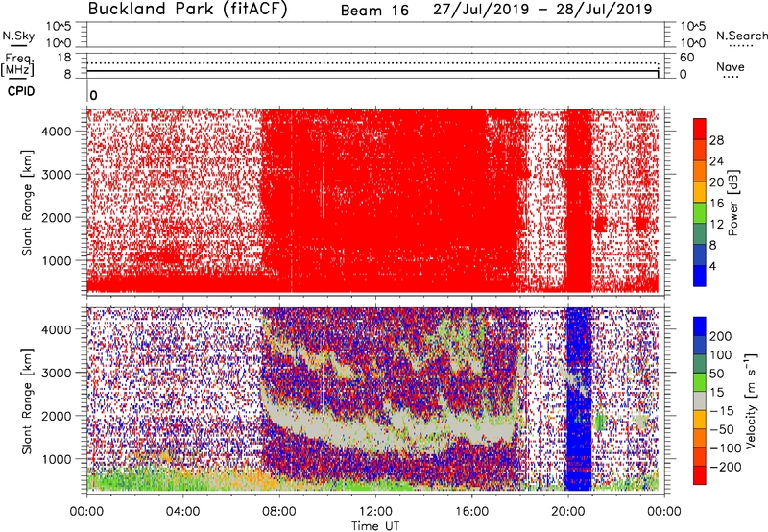Image resolution: width=768 pixels, height=532 pixels.
Task: Click the Beam 16 label
Action: [x=374, y=11]
